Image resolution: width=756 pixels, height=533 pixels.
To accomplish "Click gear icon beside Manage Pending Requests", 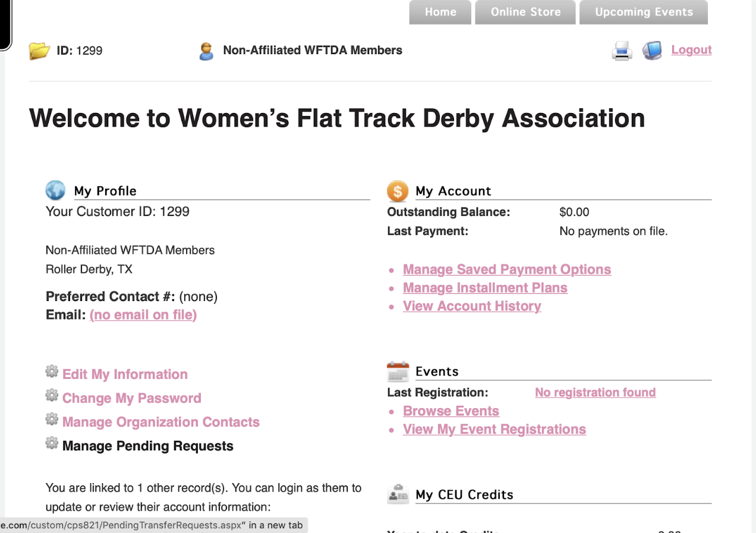I will [52, 443].
